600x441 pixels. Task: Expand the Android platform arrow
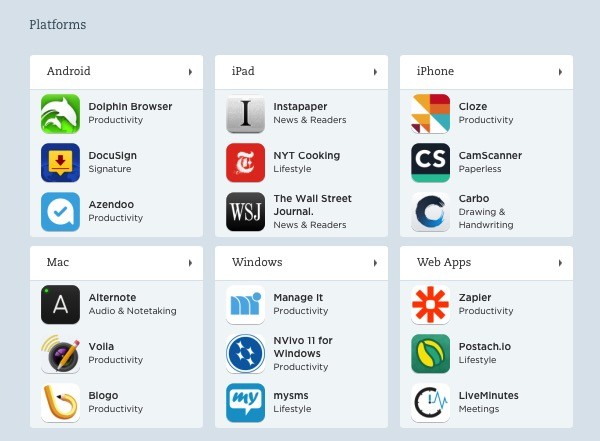pyautogui.click(x=190, y=72)
